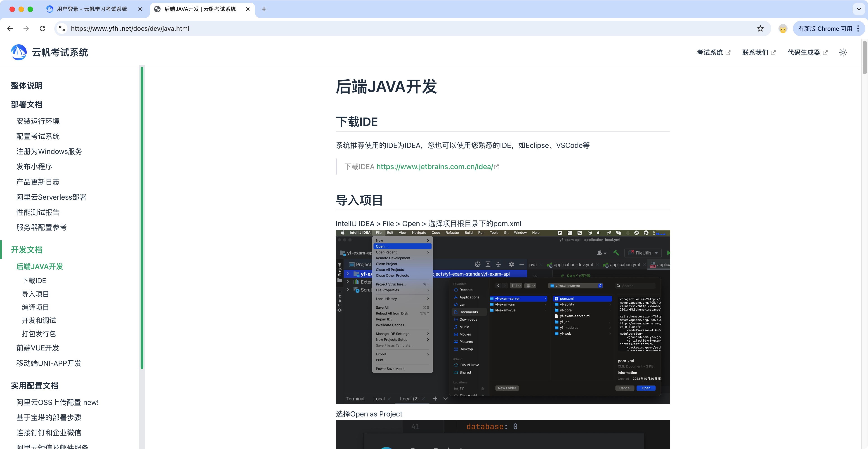868x449 pixels.
Task: Reload the current page
Action: [x=42, y=28]
